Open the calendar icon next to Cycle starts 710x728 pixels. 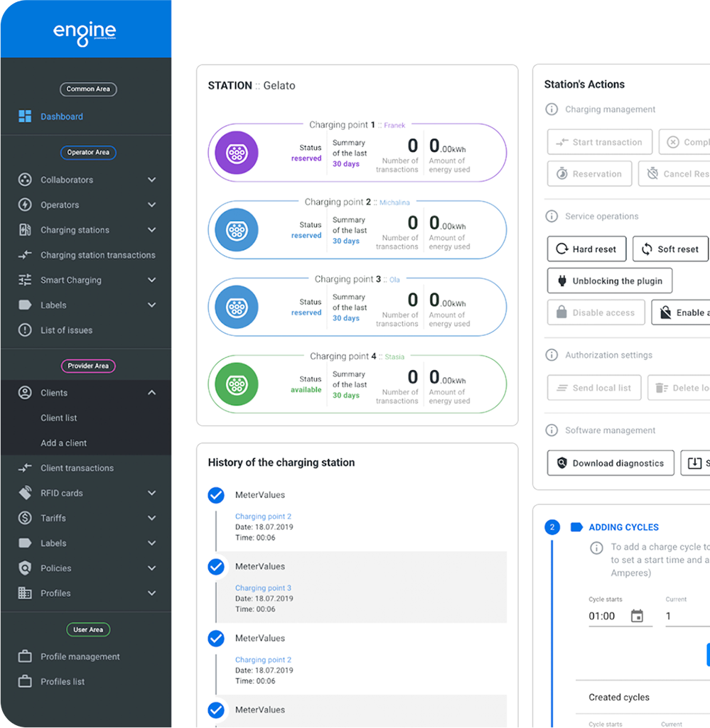(x=637, y=616)
